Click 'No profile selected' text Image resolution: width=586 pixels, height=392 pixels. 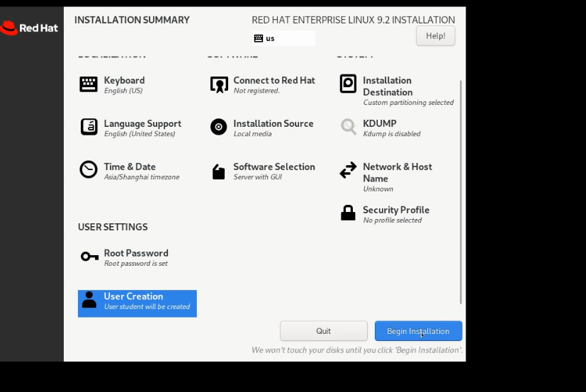(x=393, y=220)
